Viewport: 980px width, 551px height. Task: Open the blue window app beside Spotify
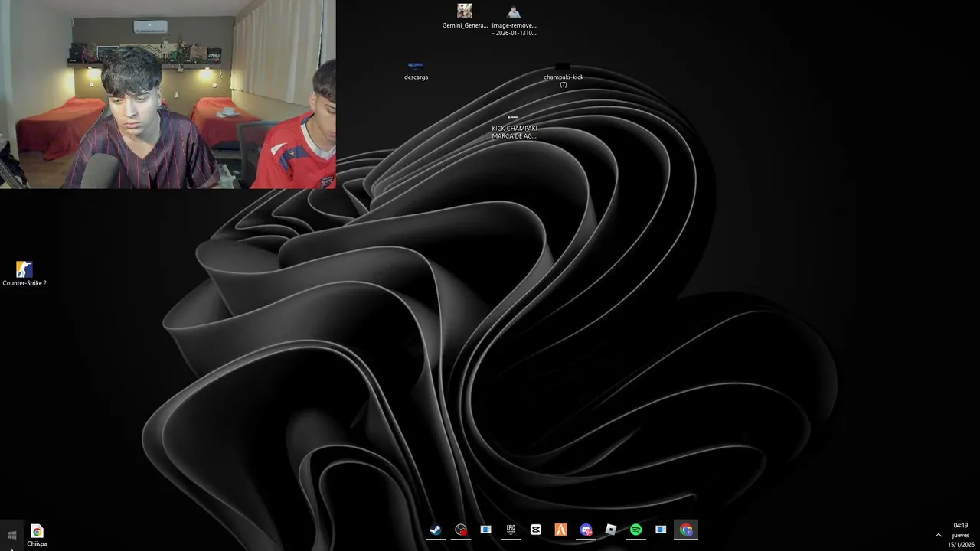[x=661, y=530]
